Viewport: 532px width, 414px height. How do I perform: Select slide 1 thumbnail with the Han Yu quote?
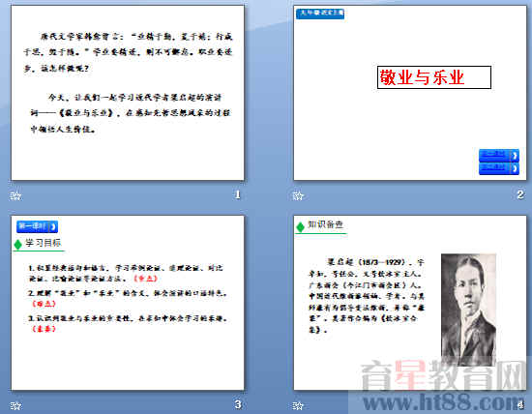point(128,93)
